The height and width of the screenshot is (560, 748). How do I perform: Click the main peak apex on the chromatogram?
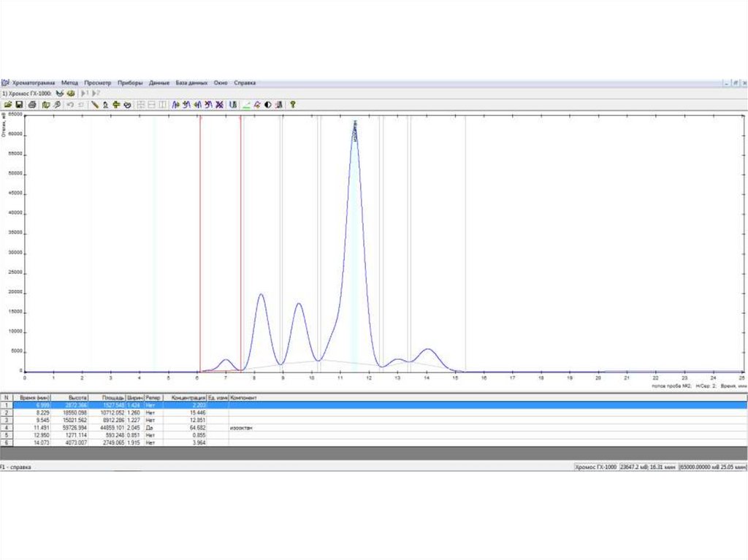tap(355, 131)
